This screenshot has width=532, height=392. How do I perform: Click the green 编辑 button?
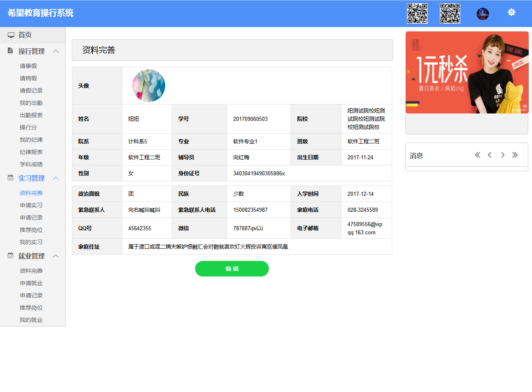point(232,269)
